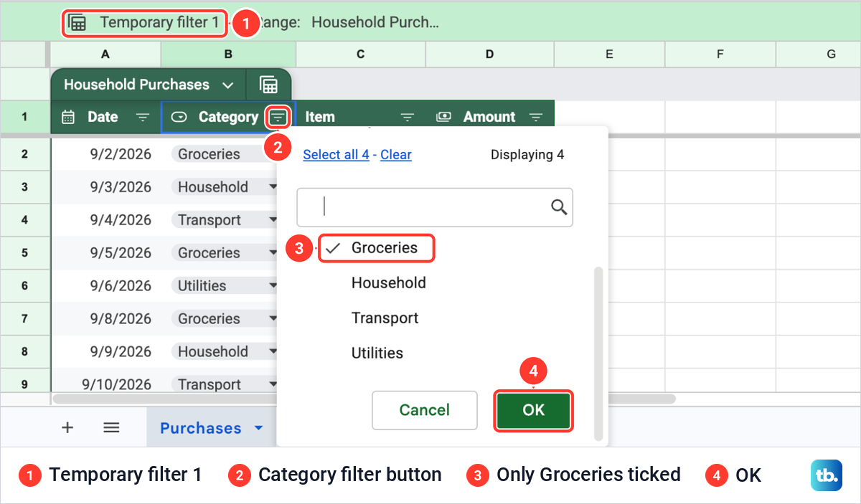The width and height of the screenshot is (861, 504).
Task: Click the Displaying 4 label
Action: pos(527,155)
